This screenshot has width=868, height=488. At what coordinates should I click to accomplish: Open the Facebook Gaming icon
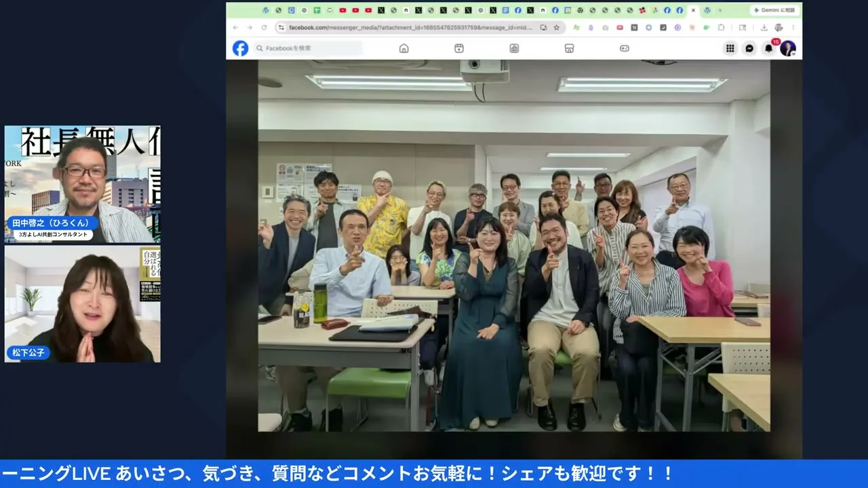625,48
